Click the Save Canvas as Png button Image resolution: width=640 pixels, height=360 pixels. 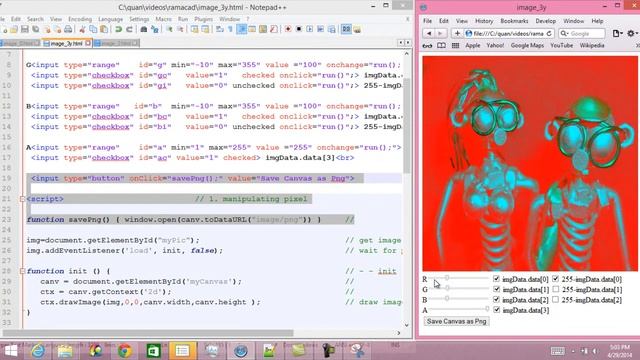(x=456, y=321)
